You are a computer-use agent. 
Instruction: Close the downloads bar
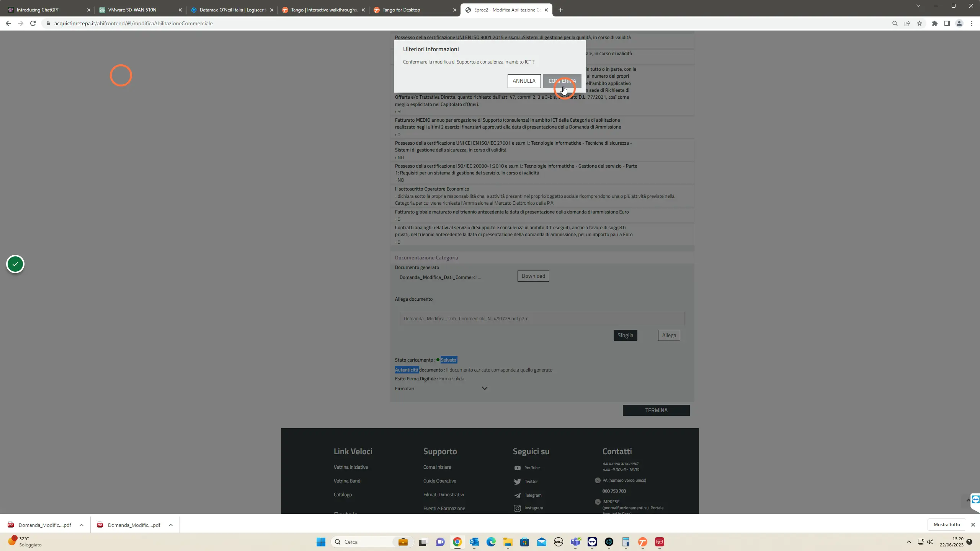point(973,525)
